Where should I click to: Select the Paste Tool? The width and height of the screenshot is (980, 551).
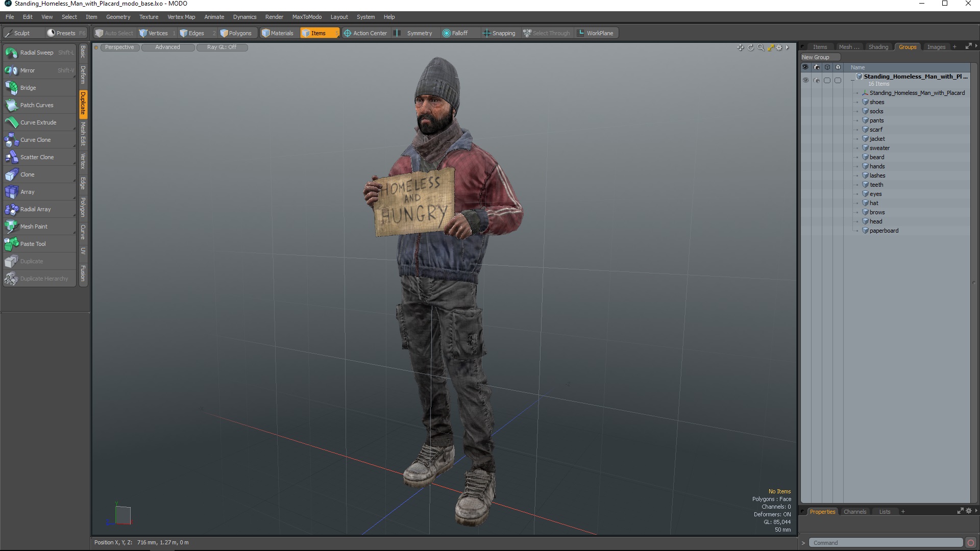pos(39,244)
